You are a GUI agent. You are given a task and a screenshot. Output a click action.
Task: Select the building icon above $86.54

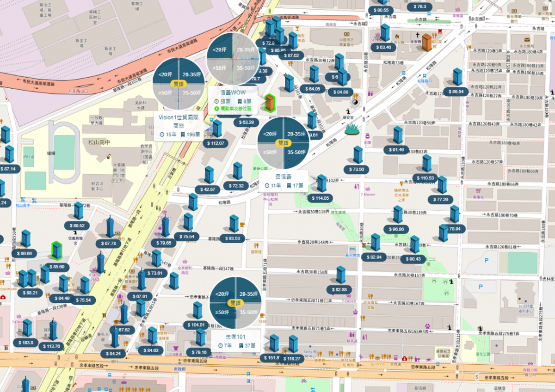[457, 77]
